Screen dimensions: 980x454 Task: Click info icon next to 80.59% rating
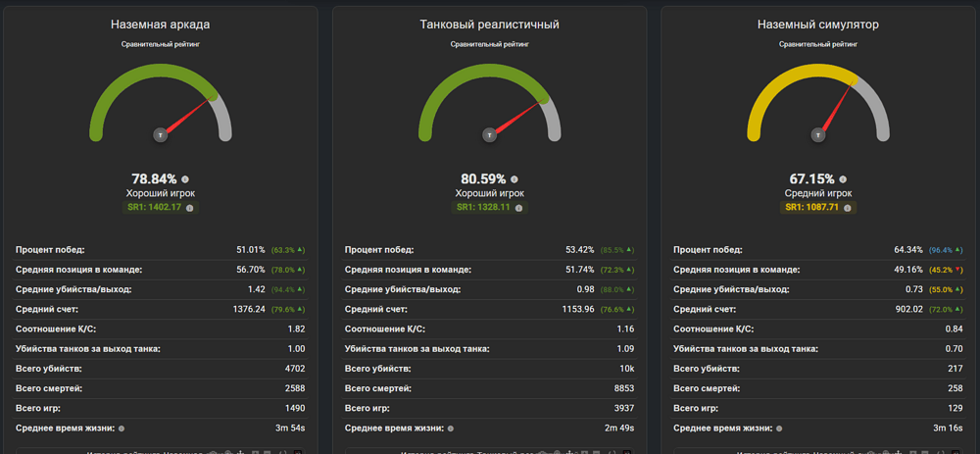(x=514, y=178)
